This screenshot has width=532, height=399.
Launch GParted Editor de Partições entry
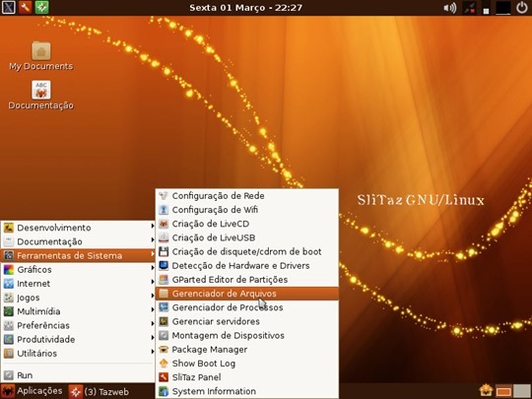247,279
